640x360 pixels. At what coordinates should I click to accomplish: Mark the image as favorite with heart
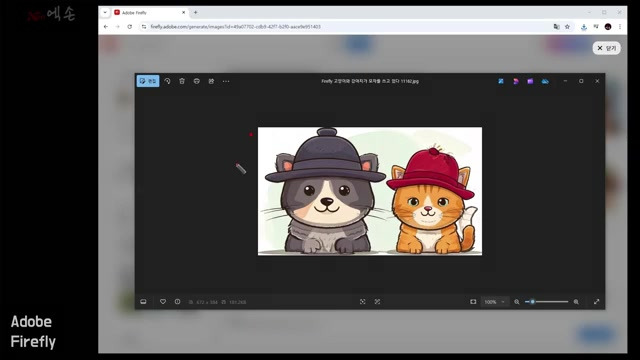(x=163, y=302)
